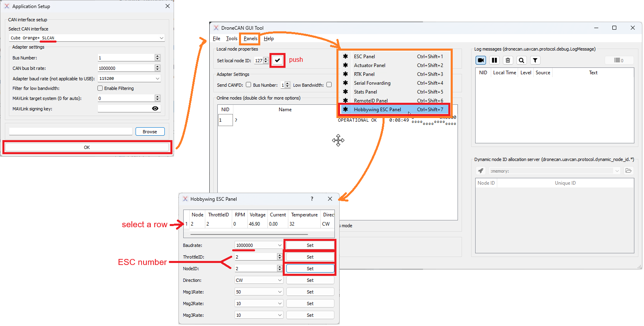Screen dimensions: 644x326
Task: Clear log messages with trash icon
Action: point(508,60)
